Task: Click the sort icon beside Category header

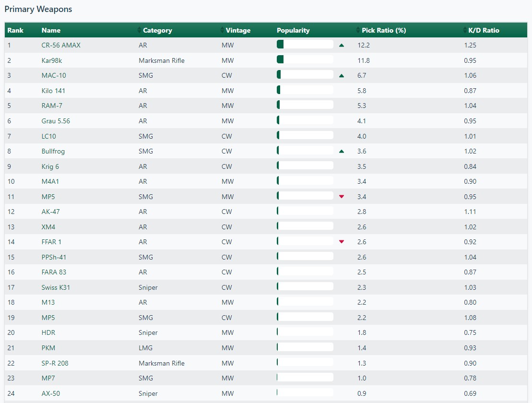Action: (x=140, y=30)
